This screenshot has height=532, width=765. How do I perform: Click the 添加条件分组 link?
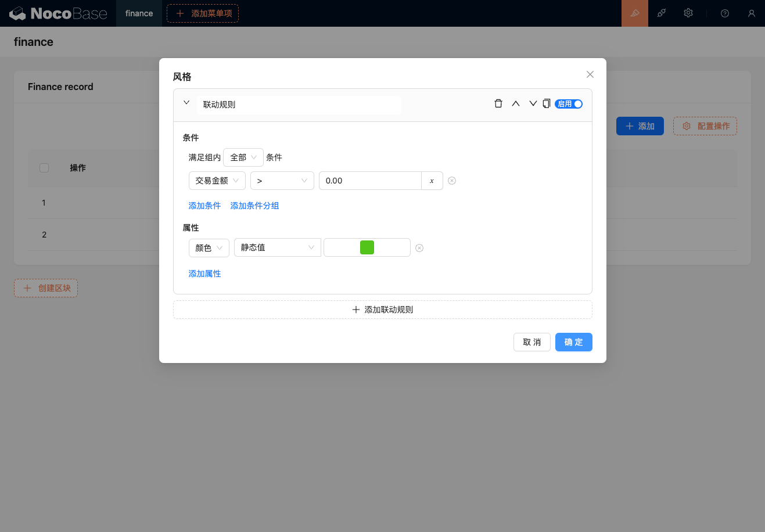point(254,206)
